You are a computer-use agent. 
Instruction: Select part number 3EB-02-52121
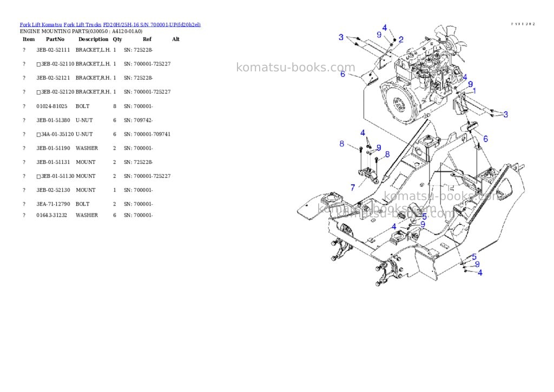[x=53, y=78]
